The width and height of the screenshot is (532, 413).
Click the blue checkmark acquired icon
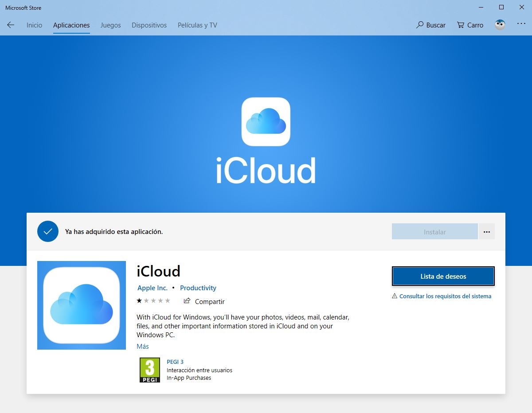pos(48,231)
